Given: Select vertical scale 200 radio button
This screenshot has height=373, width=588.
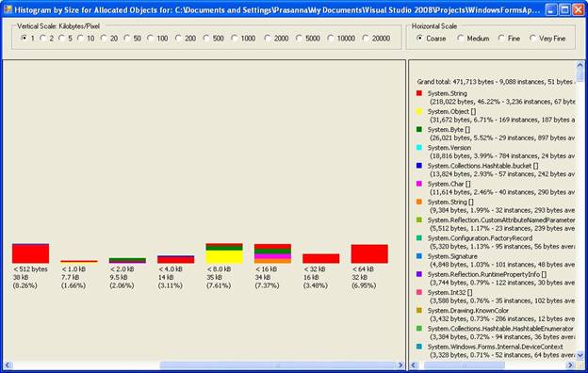Looking at the screenshot, I should [178, 39].
